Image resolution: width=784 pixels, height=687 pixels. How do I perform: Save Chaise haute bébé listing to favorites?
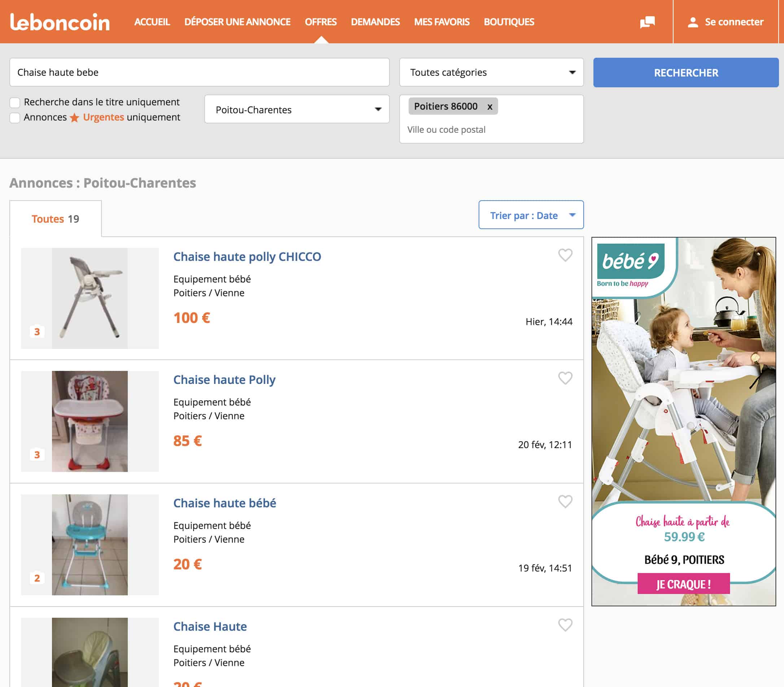click(x=565, y=502)
